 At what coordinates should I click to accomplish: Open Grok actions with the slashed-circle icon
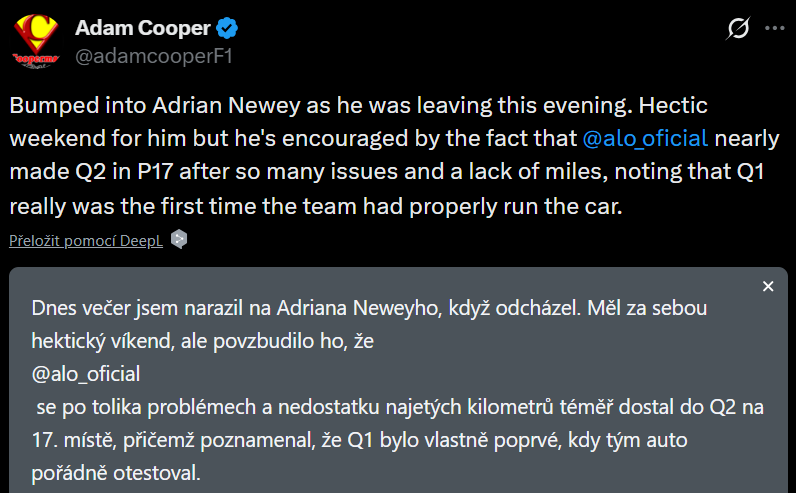click(738, 29)
